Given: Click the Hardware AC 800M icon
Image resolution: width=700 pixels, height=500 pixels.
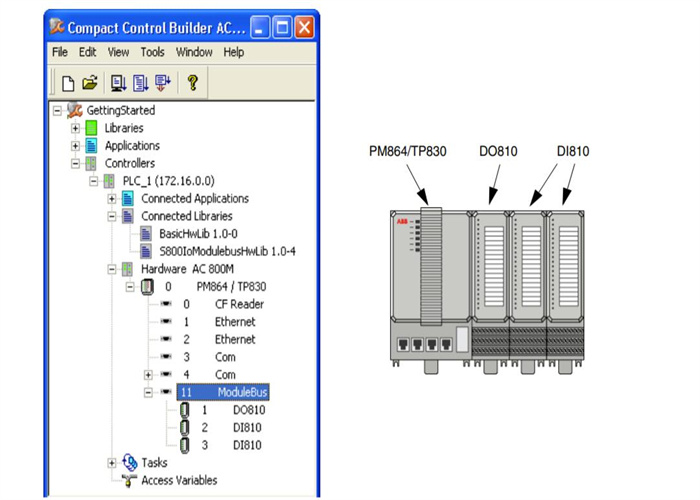Looking at the screenshot, I should pyautogui.click(x=127, y=269).
